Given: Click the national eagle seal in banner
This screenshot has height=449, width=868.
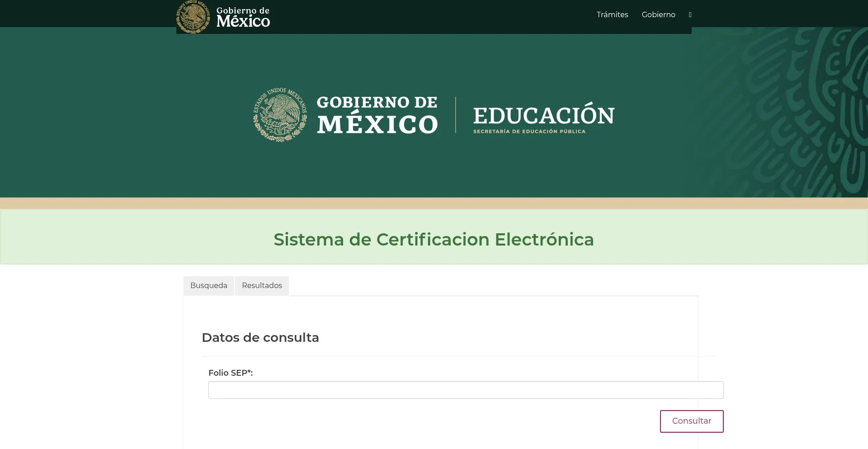Looking at the screenshot, I should (280, 115).
